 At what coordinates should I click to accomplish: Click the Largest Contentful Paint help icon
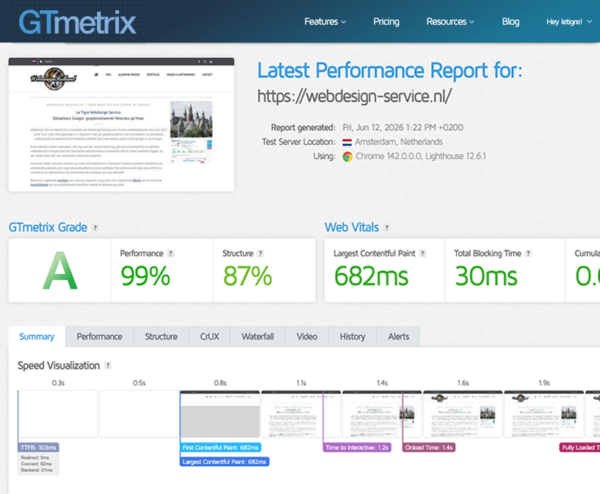point(422,253)
